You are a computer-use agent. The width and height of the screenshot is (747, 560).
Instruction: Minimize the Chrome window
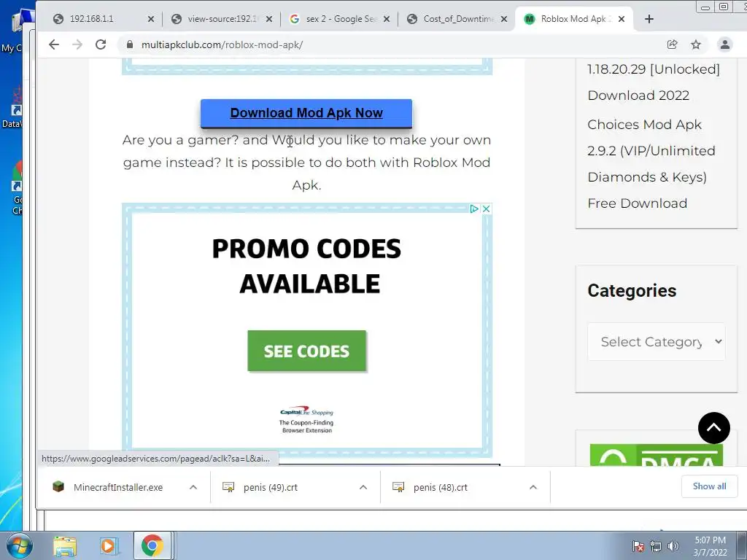[x=705, y=7]
